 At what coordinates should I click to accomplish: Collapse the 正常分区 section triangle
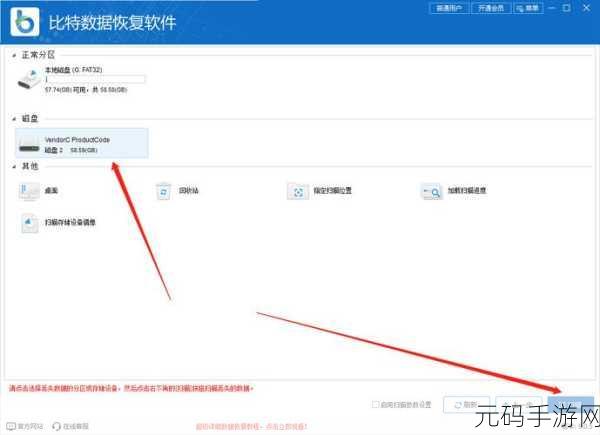point(14,56)
